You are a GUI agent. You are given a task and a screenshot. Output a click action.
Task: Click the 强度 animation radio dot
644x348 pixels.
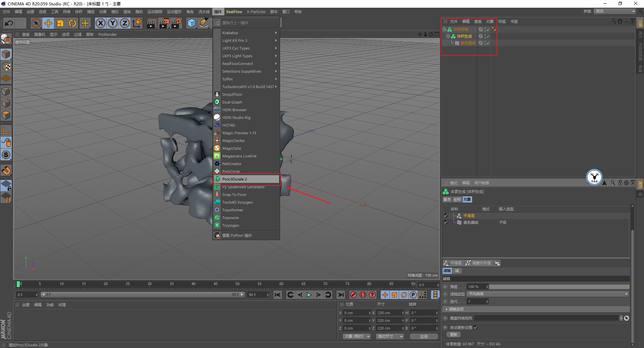click(x=445, y=287)
